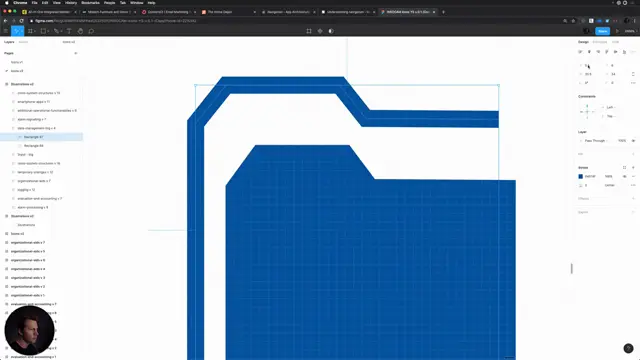Click the Edit Object icon in toolbar center
The image size is (640, 360).
[x=309, y=31]
